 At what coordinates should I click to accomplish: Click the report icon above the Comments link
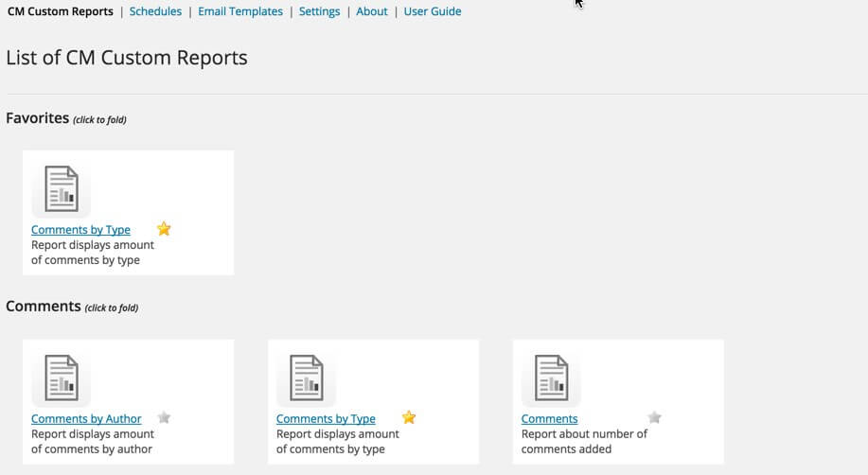click(x=552, y=378)
